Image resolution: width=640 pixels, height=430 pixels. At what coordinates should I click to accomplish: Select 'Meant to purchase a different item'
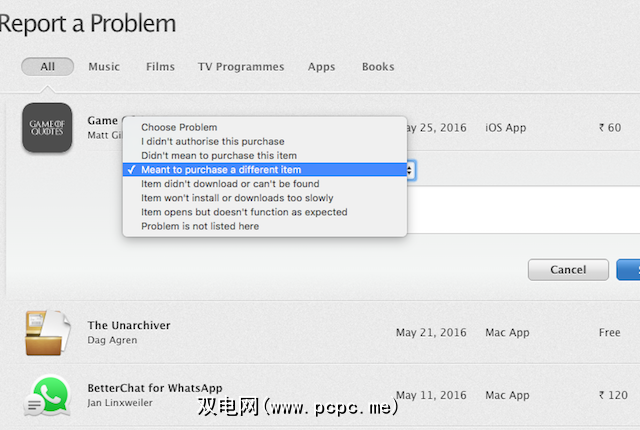click(x=264, y=170)
